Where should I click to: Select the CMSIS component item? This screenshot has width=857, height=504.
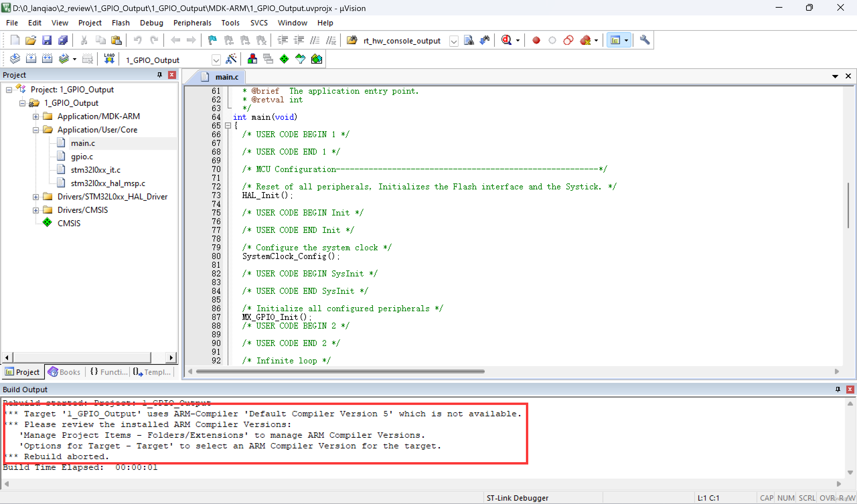[x=69, y=224]
